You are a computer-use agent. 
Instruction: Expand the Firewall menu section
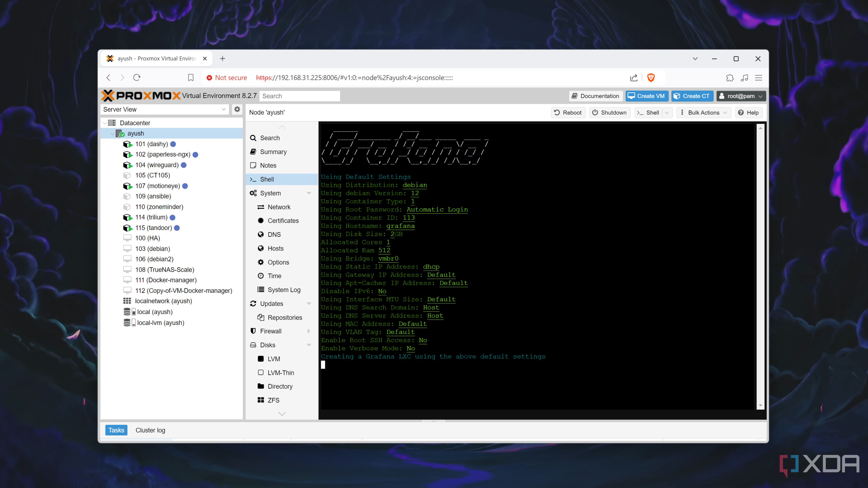(309, 331)
